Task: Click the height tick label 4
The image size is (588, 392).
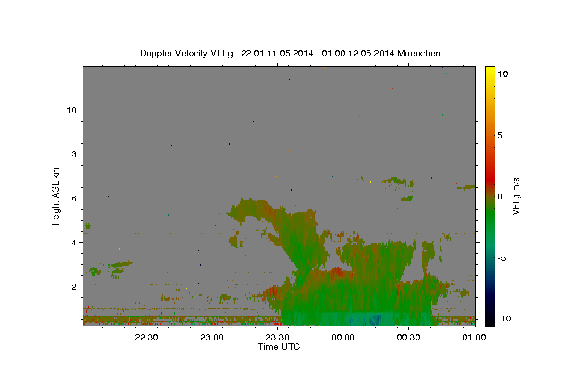Action: coord(74,242)
